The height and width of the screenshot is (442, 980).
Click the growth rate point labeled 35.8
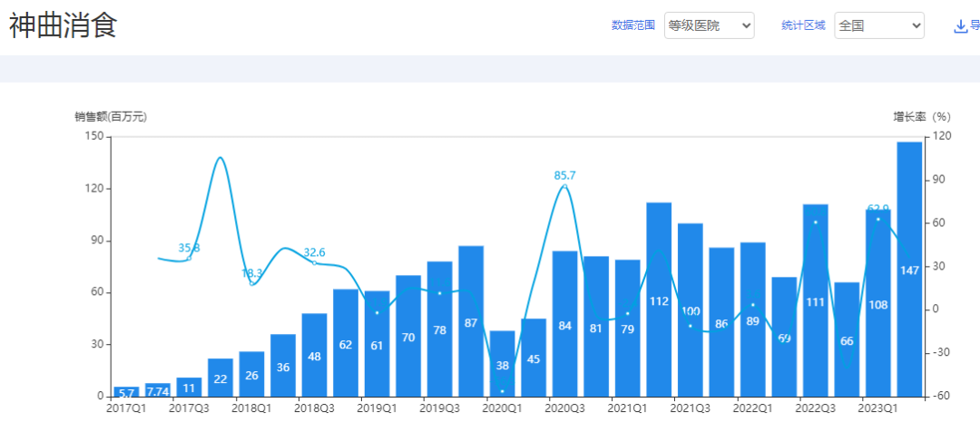click(189, 259)
